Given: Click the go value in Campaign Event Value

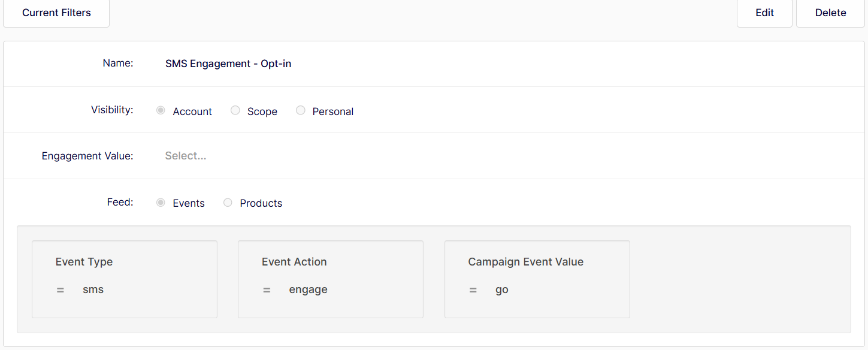Looking at the screenshot, I should coord(502,290).
